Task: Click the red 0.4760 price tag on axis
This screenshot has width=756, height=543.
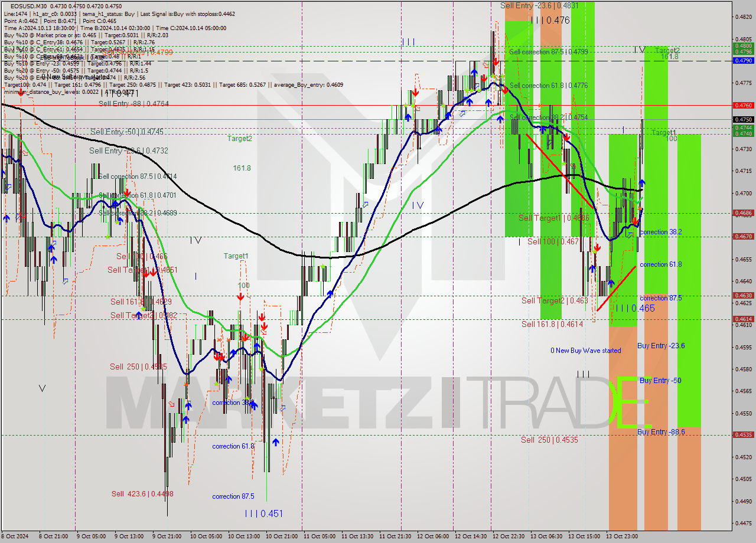Action: coord(743,105)
